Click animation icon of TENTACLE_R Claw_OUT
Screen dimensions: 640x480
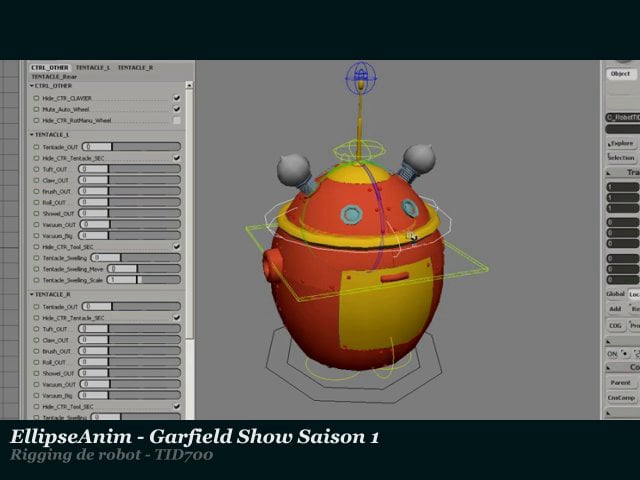[x=36, y=340]
